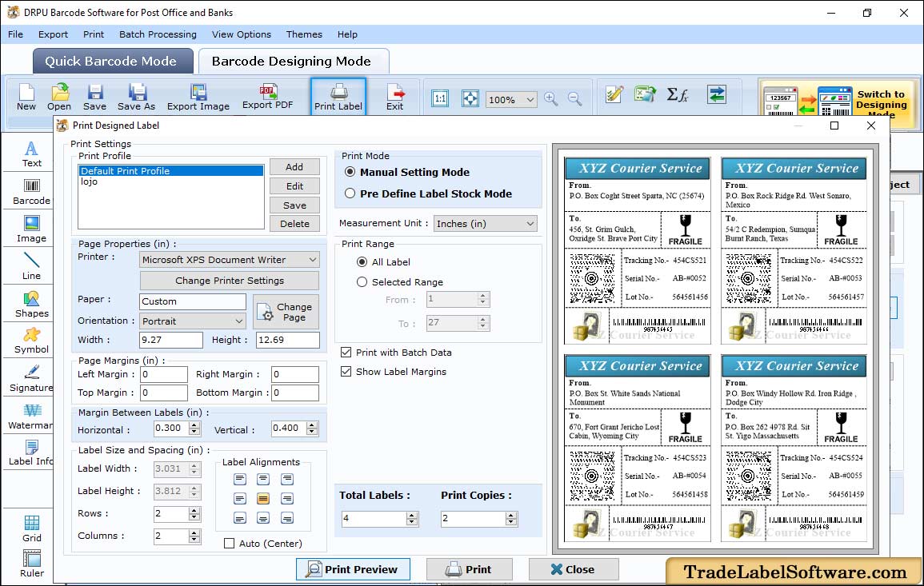Fit label to window icon

pos(470,98)
